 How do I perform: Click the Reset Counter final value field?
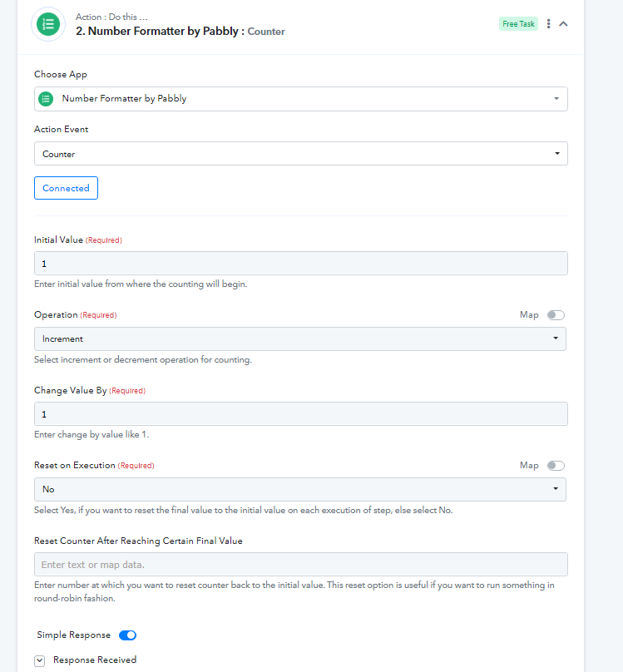(301, 565)
